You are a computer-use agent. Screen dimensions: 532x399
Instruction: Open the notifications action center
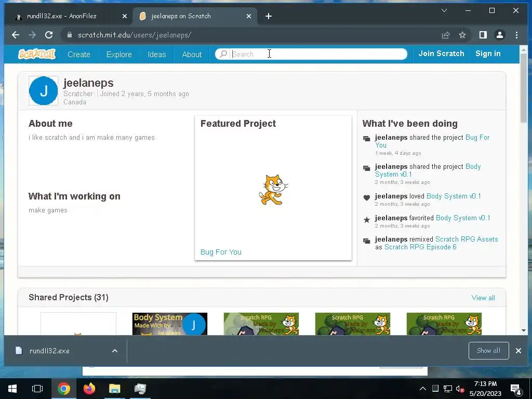coord(515,389)
